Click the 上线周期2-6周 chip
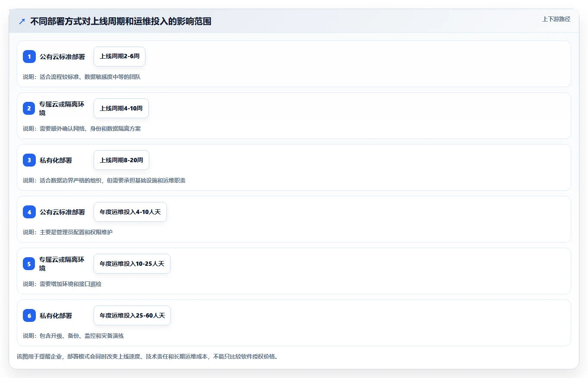Screen dimensions: 588x378 coord(119,57)
